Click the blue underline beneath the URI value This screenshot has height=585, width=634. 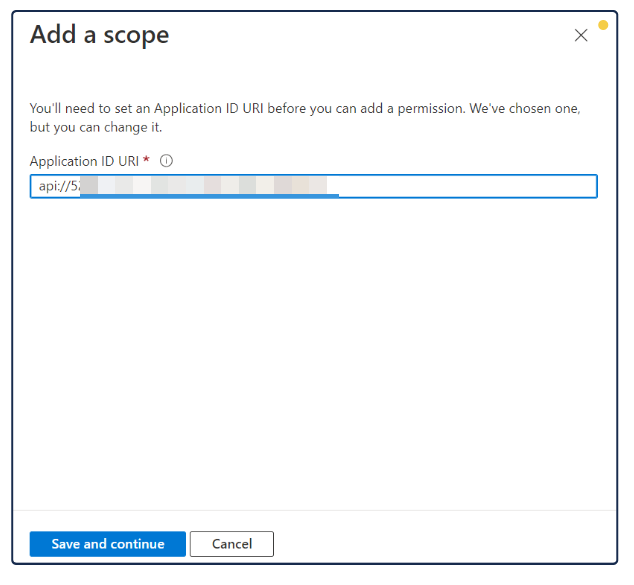pyautogui.click(x=210, y=195)
